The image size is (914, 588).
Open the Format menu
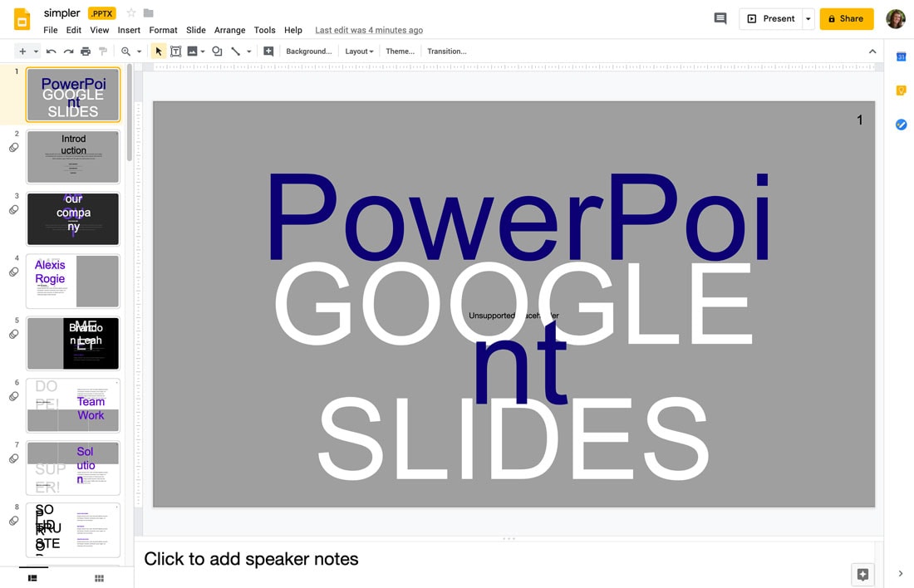pyautogui.click(x=163, y=30)
